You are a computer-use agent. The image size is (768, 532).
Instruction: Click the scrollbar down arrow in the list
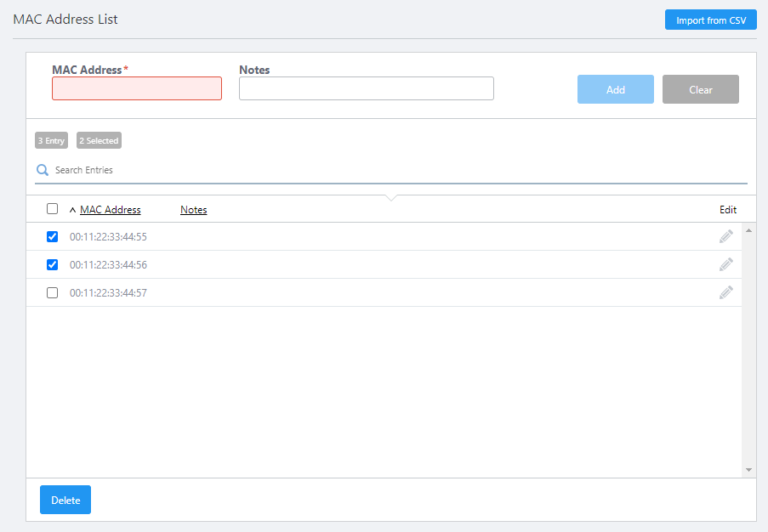(x=748, y=469)
